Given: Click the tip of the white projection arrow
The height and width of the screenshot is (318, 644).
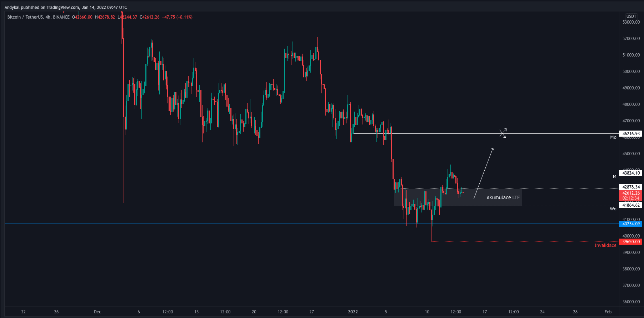Looking at the screenshot, I should (x=493, y=148).
